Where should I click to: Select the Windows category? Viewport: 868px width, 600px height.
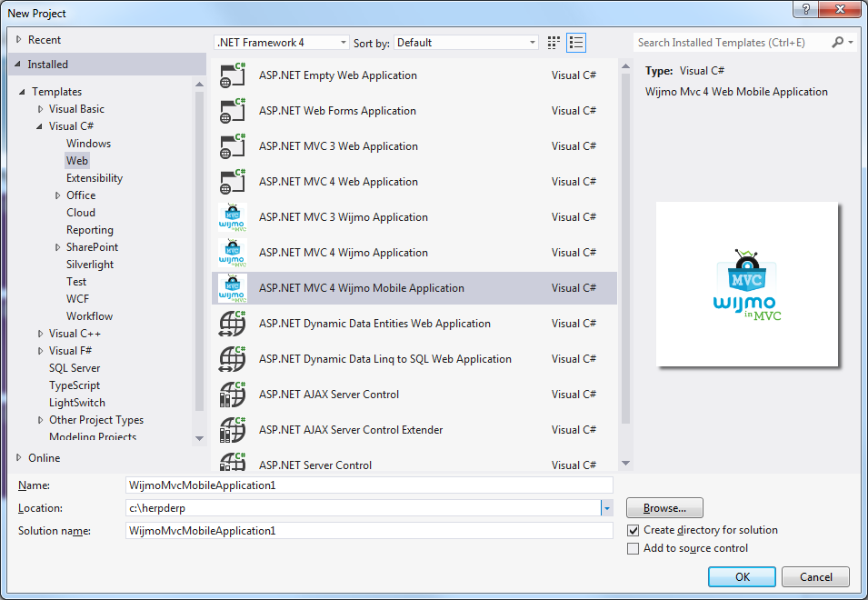[88, 144]
